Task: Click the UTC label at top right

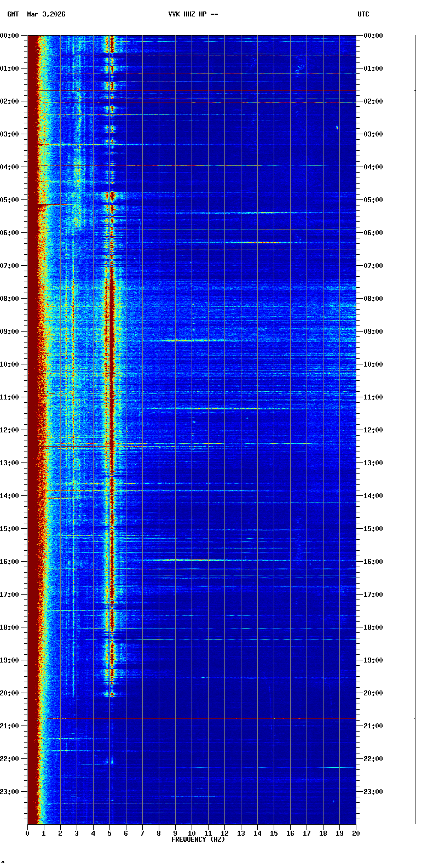Action: pyautogui.click(x=363, y=14)
